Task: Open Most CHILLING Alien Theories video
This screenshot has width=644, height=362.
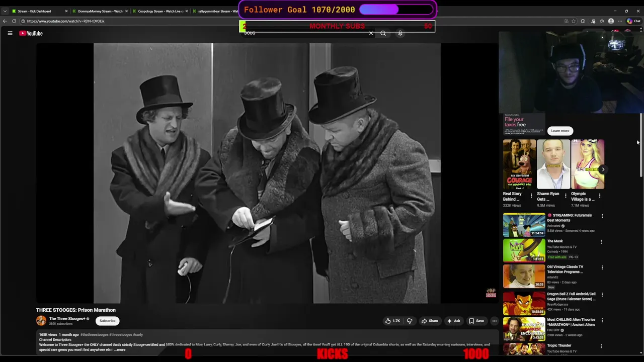Action: (524, 328)
